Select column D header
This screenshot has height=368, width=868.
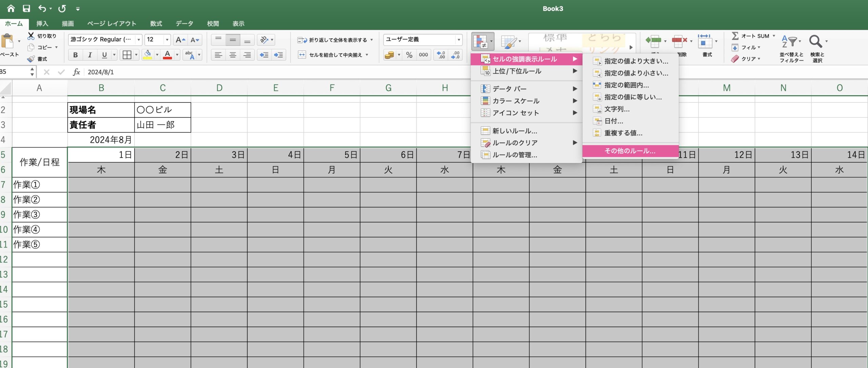coord(219,88)
